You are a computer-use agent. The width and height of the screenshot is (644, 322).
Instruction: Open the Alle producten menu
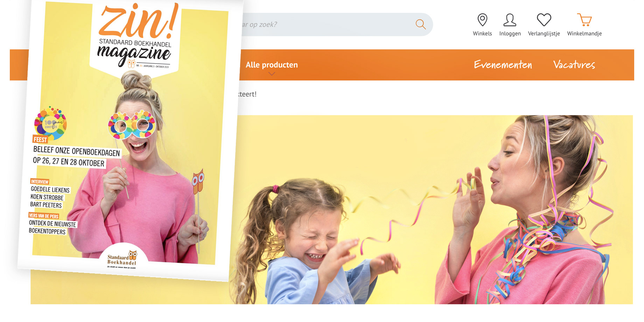(272, 65)
